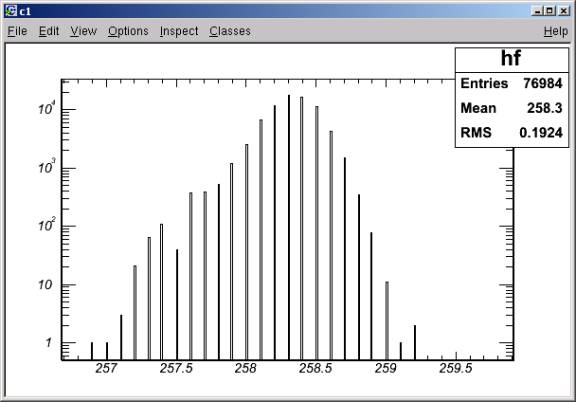
Task: Select the tallest histogram bar near 258.3
Action: [289, 227]
